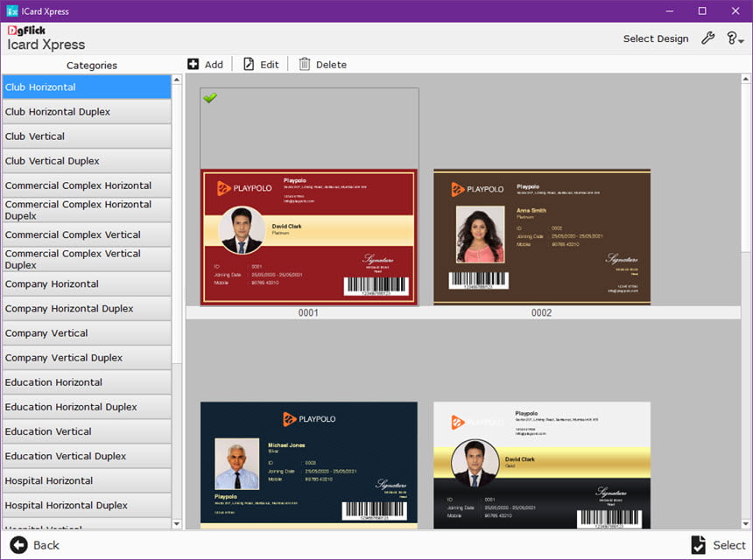Screen dimensions: 753x560
Task: Select the red card design 0001
Action: (309, 237)
